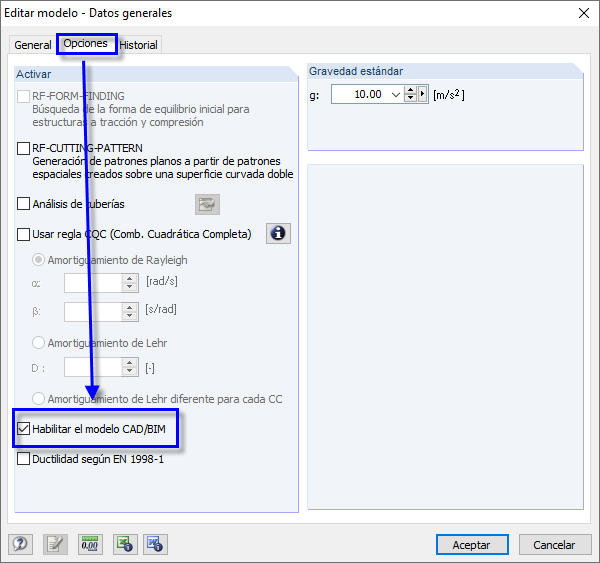Image resolution: width=600 pixels, height=563 pixels.
Task: Click the piping analysis settings icon
Action: [x=207, y=204]
